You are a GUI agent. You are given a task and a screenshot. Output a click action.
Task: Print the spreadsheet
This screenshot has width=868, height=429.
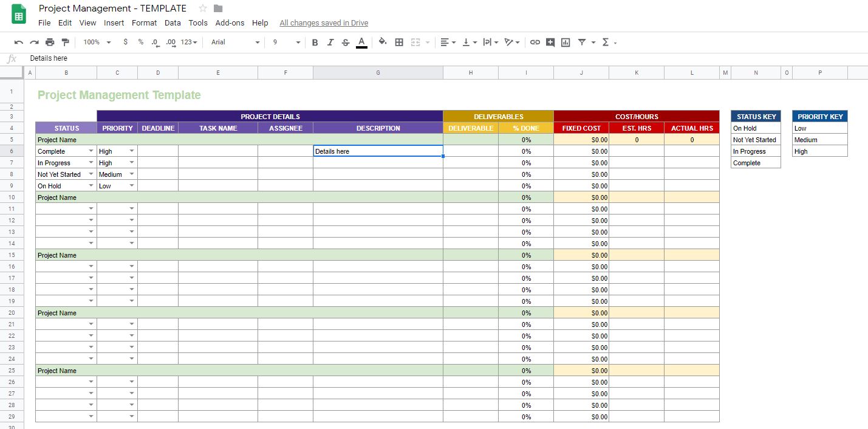[50, 42]
